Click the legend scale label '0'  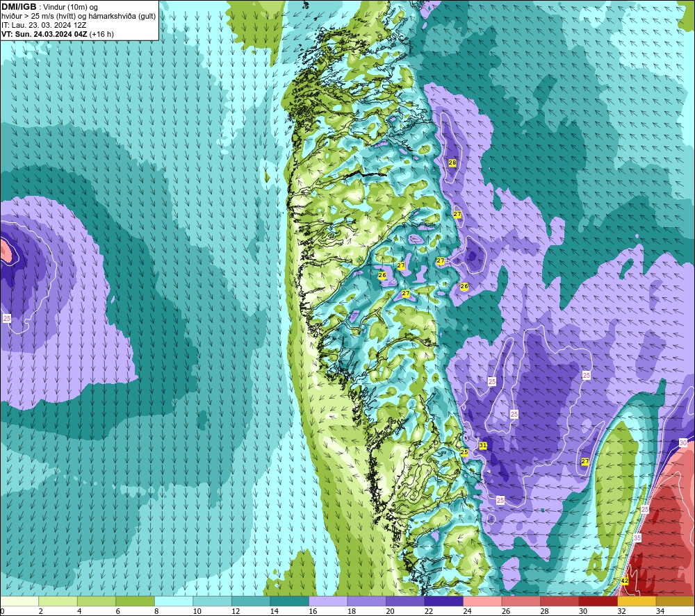(2, 612)
